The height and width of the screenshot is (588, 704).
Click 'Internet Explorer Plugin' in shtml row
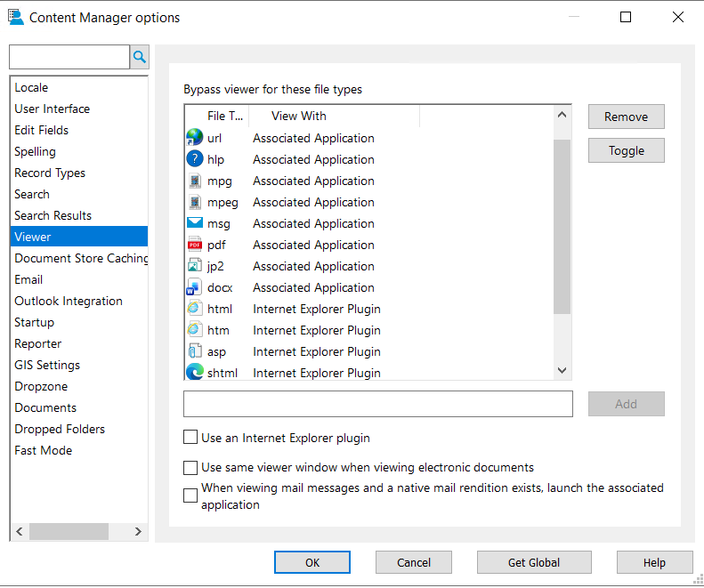317,373
